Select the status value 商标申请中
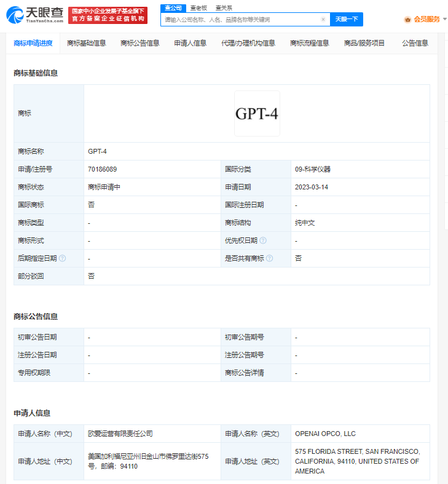 [104, 188]
